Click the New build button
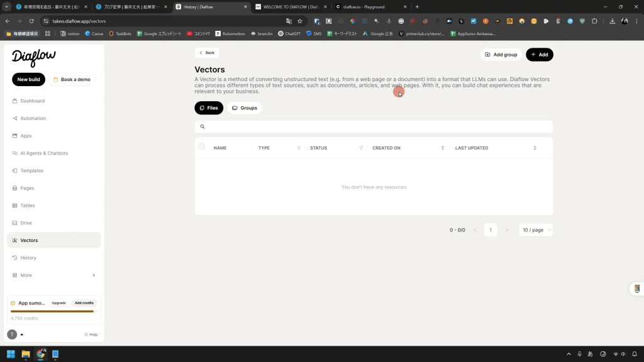644x362 pixels. [x=29, y=80]
